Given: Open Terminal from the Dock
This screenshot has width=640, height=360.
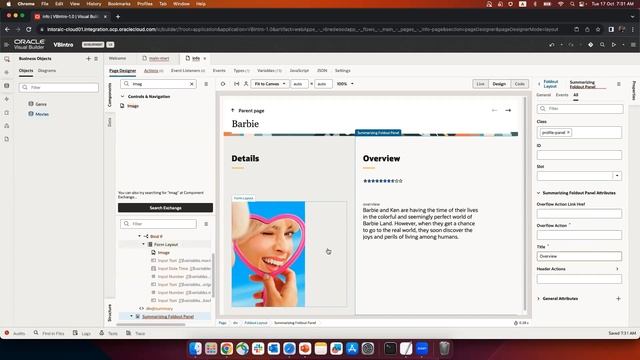Looking at the screenshot, I should point(390,348).
